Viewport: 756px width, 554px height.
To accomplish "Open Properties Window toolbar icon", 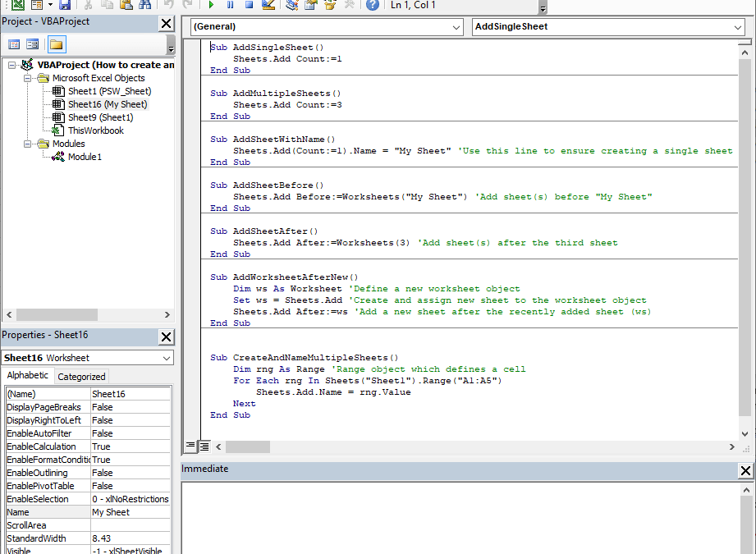I will pyautogui.click(x=311, y=4).
